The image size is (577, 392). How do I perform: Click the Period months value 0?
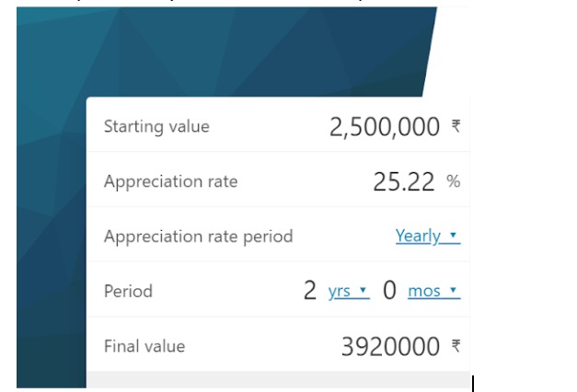pos(389,291)
